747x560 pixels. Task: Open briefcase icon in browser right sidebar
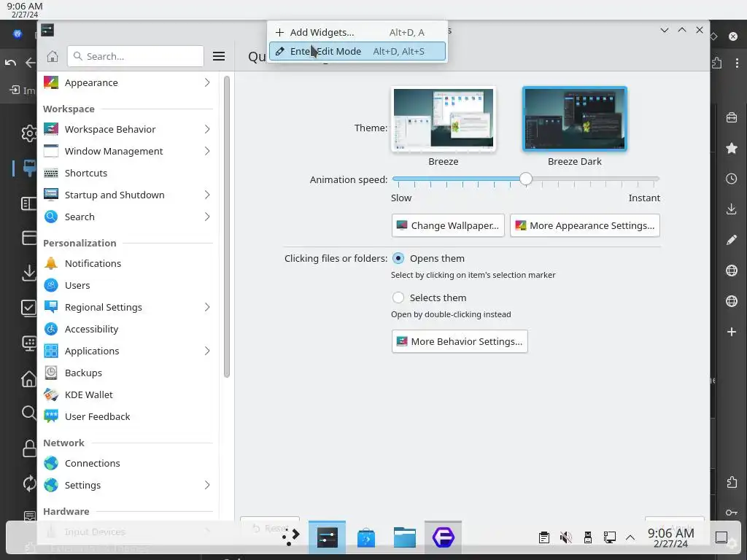click(x=732, y=117)
